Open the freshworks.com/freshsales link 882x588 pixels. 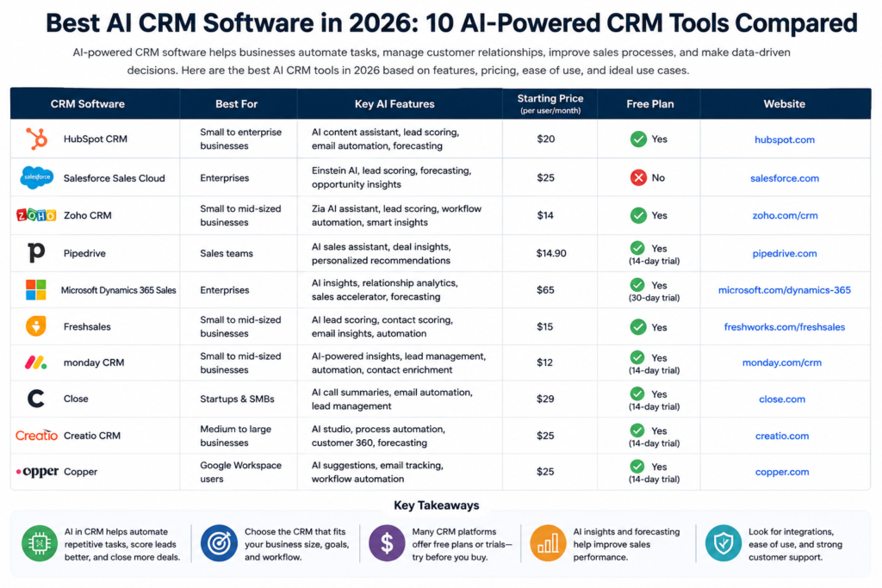pos(784,326)
